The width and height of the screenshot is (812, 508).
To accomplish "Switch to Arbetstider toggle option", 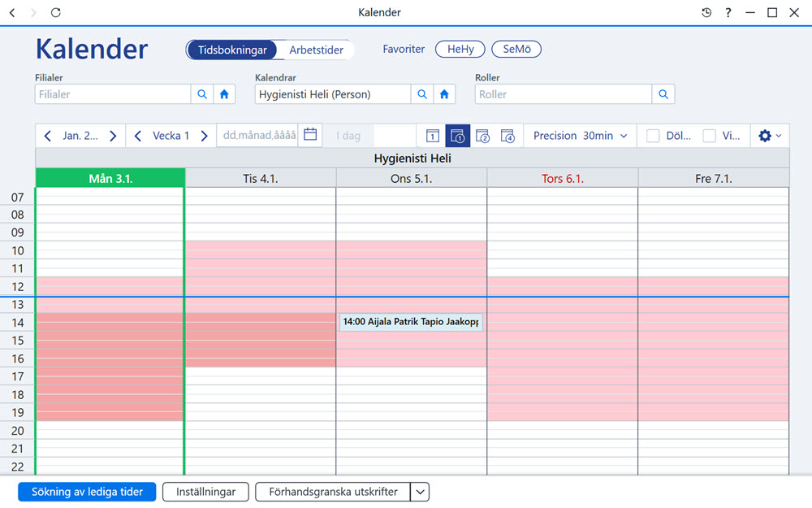I will tap(316, 50).
